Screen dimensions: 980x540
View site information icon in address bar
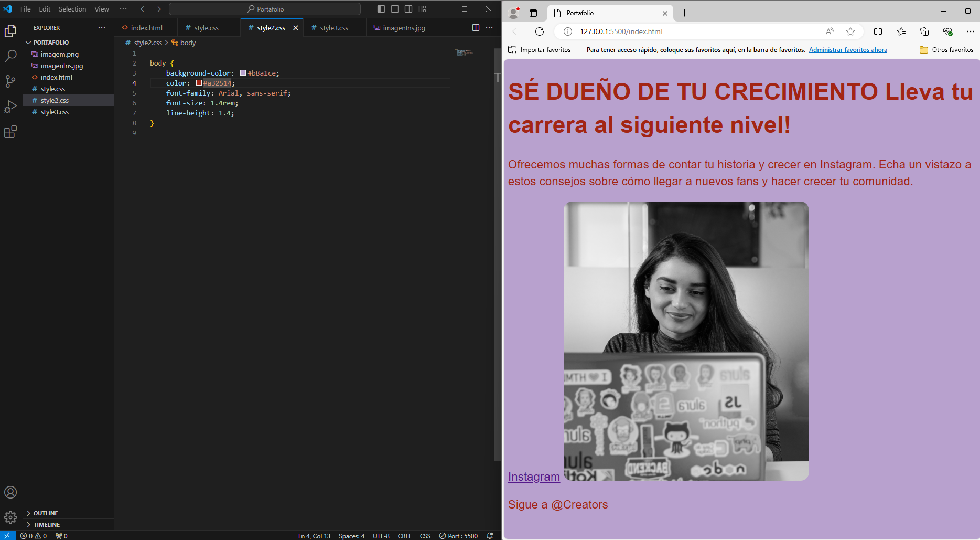pyautogui.click(x=567, y=31)
